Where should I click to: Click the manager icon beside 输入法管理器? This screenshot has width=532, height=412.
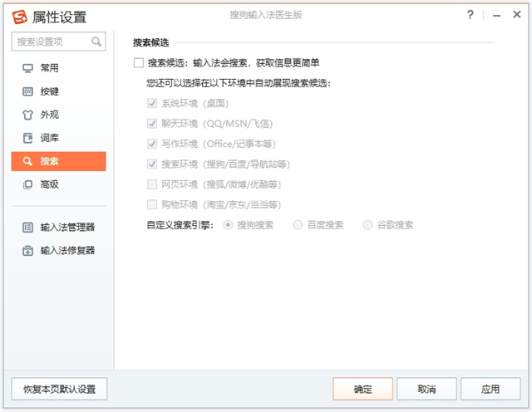[x=27, y=228]
